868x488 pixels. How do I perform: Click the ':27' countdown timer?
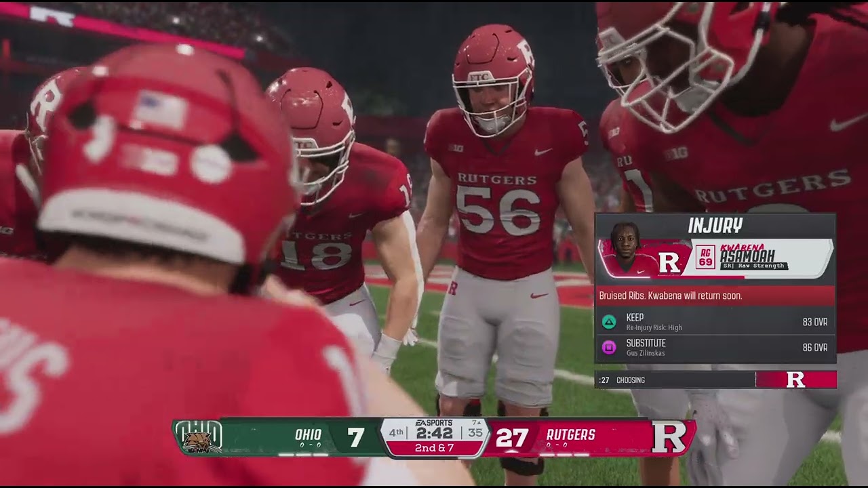click(604, 380)
